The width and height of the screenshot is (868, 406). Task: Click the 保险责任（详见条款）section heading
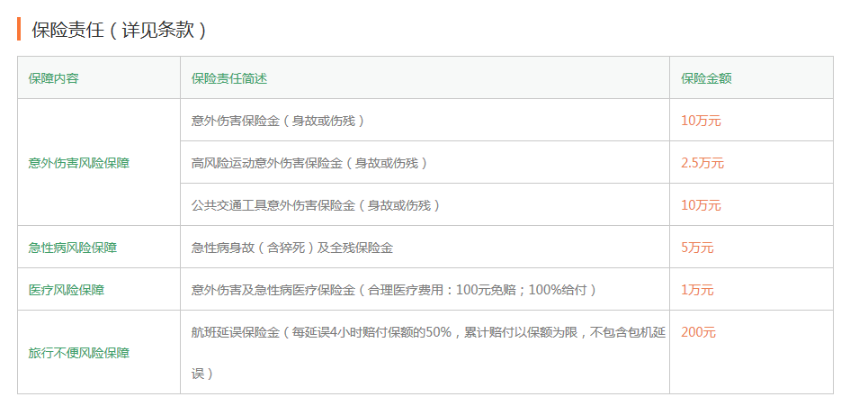point(119,30)
